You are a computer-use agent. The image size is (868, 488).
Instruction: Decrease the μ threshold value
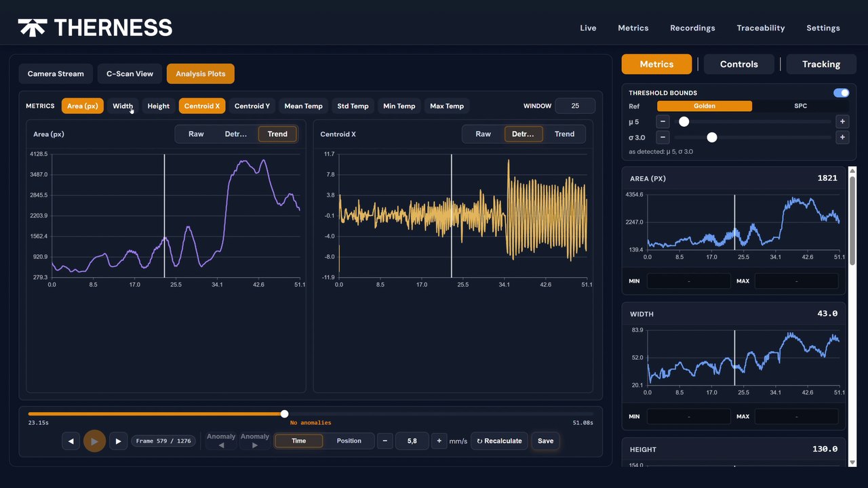(663, 121)
